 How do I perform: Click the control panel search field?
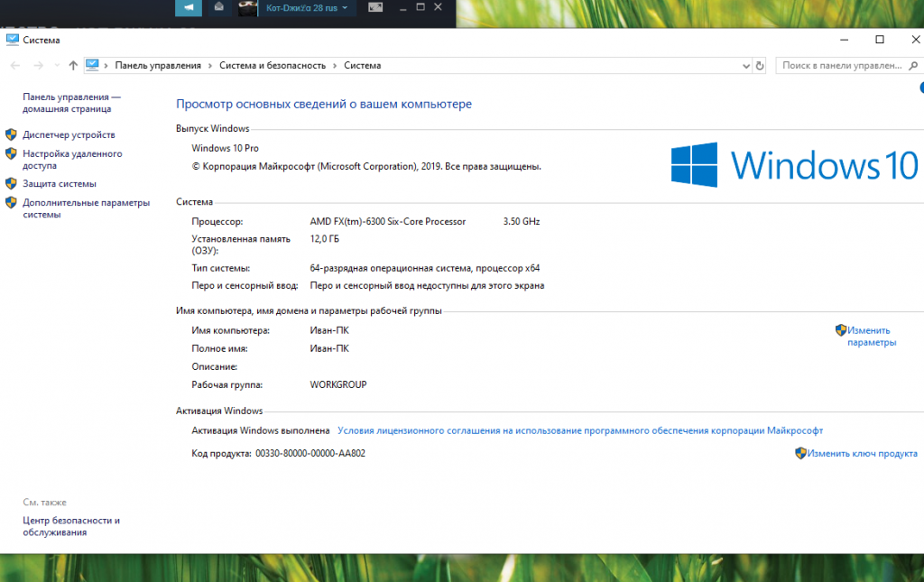coord(841,66)
